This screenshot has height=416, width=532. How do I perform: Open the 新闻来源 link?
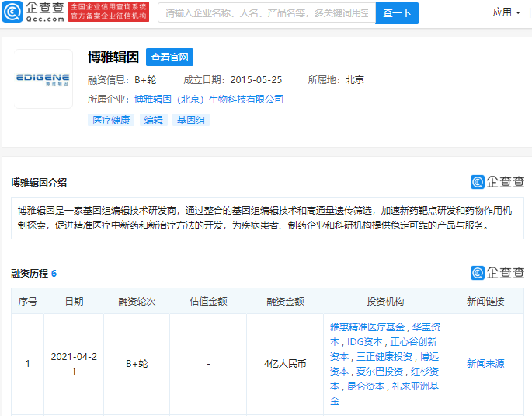pos(485,364)
